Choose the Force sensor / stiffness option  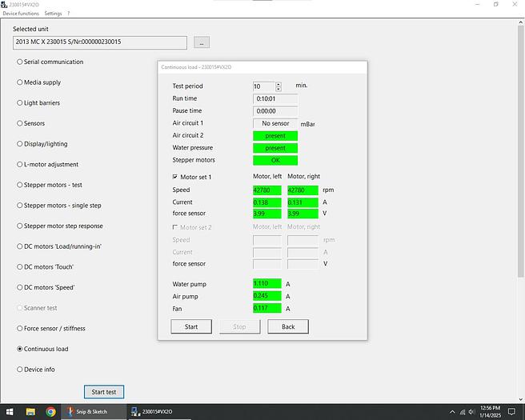[x=20, y=329]
